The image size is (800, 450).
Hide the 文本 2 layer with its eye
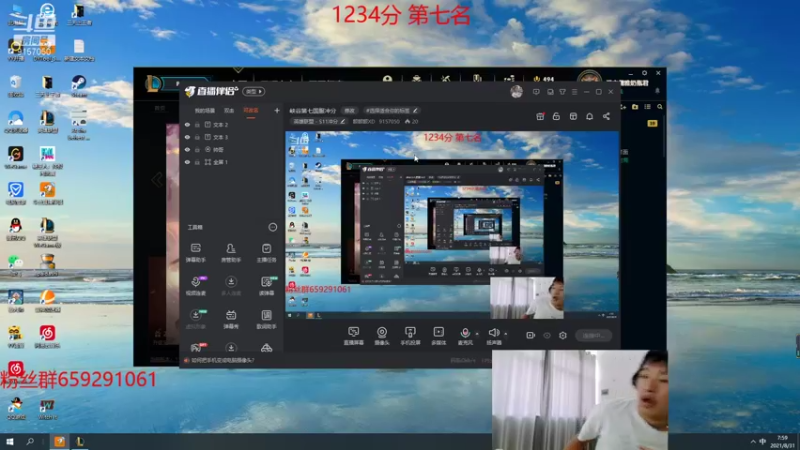coord(187,124)
